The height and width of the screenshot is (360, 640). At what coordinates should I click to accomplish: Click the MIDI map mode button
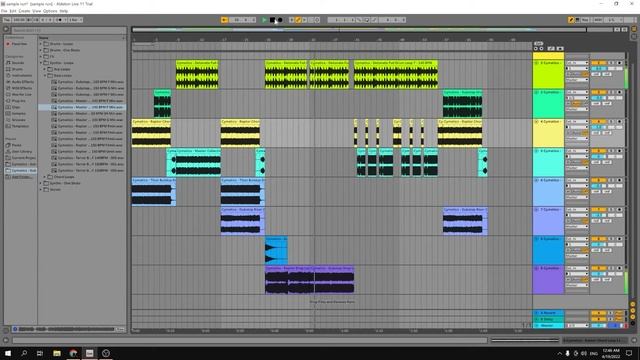click(x=598, y=20)
